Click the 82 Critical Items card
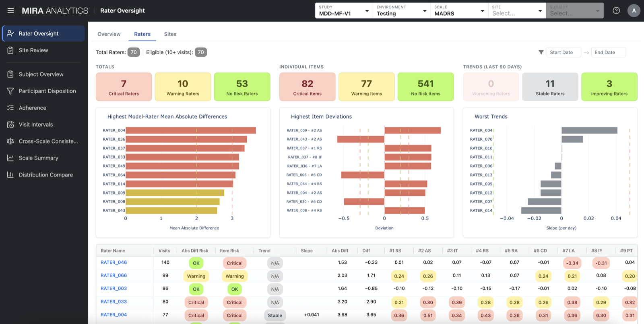 click(307, 87)
